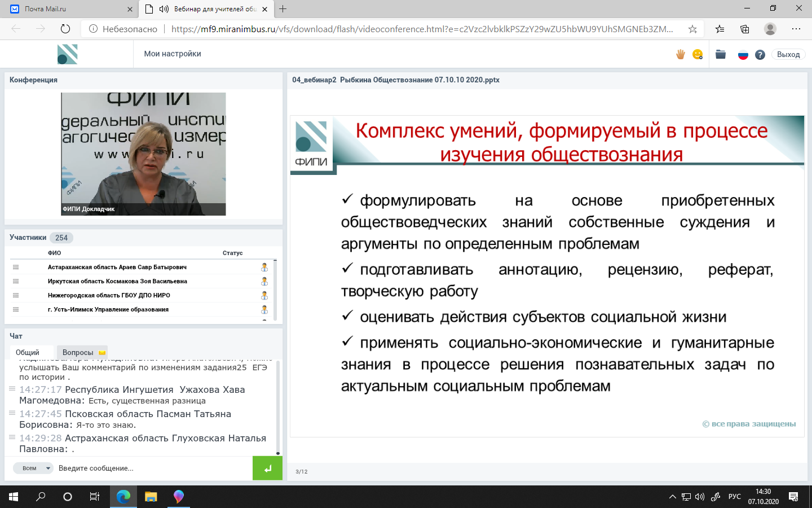
Task: Open menu for Иркутская область Космакова participant
Action: pyautogui.click(x=16, y=281)
